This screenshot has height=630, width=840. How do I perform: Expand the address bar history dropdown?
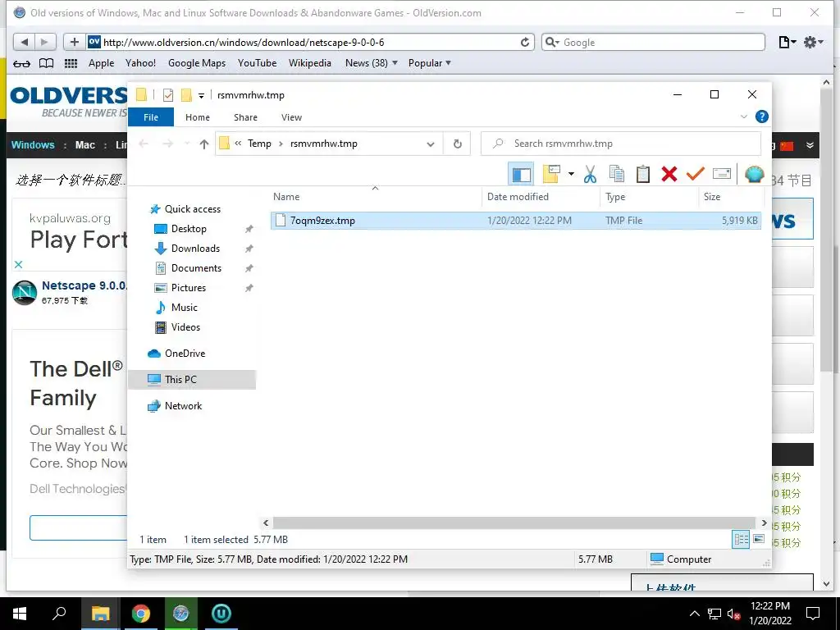point(430,144)
